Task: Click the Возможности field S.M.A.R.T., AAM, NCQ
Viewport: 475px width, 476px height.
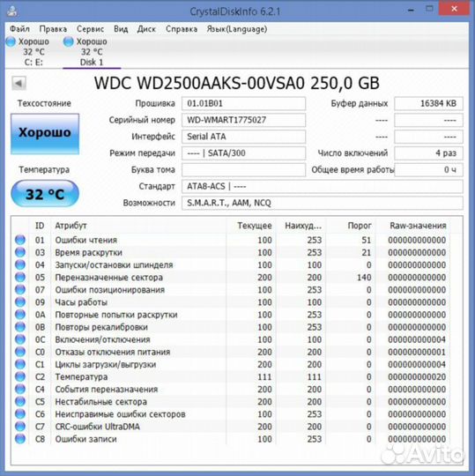Action: 323,203
